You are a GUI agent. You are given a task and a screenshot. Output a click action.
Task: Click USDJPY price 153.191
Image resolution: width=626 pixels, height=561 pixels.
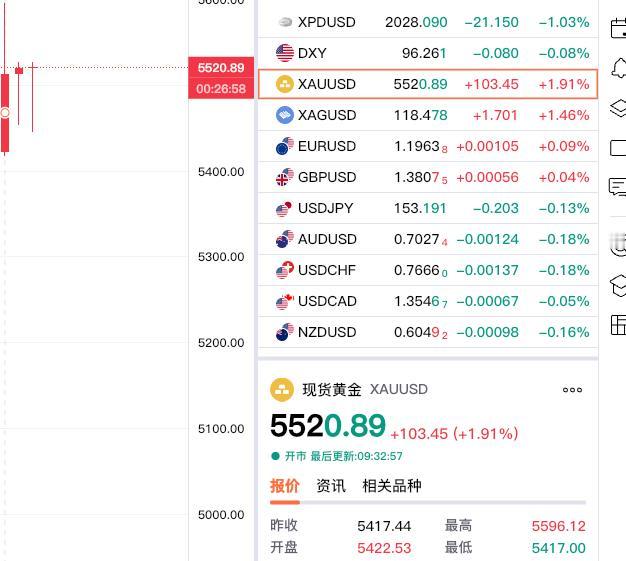click(x=420, y=208)
